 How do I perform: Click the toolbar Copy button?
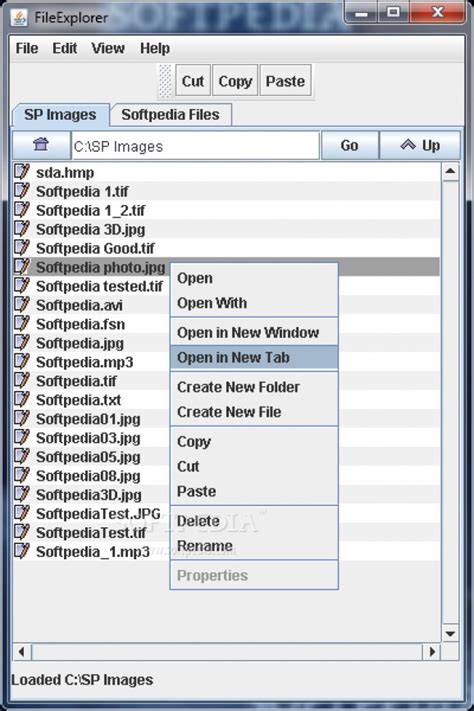pyautogui.click(x=235, y=81)
